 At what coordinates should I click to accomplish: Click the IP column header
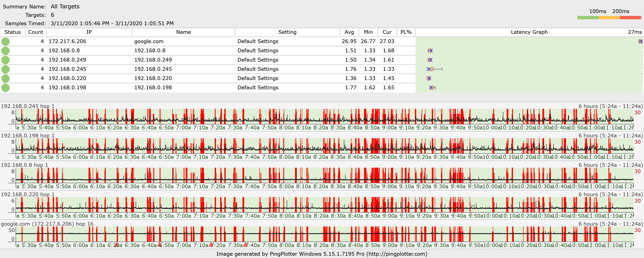coord(89,32)
